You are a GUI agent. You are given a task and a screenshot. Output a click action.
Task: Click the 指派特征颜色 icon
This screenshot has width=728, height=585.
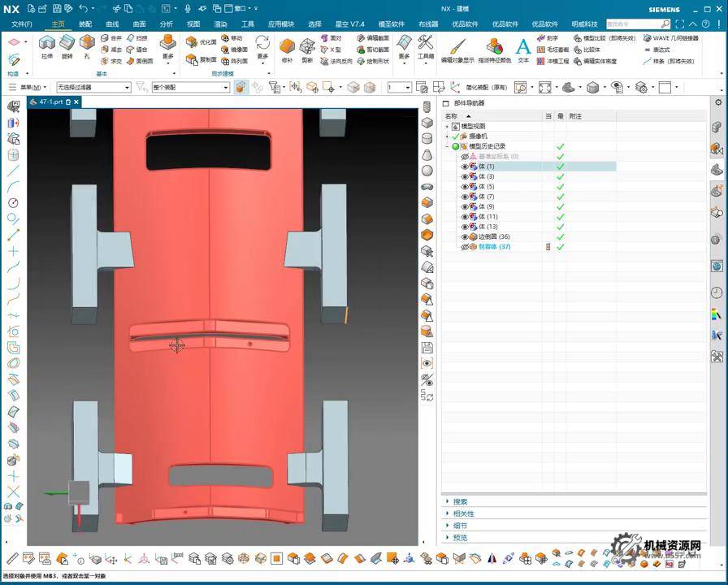(494, 45)
